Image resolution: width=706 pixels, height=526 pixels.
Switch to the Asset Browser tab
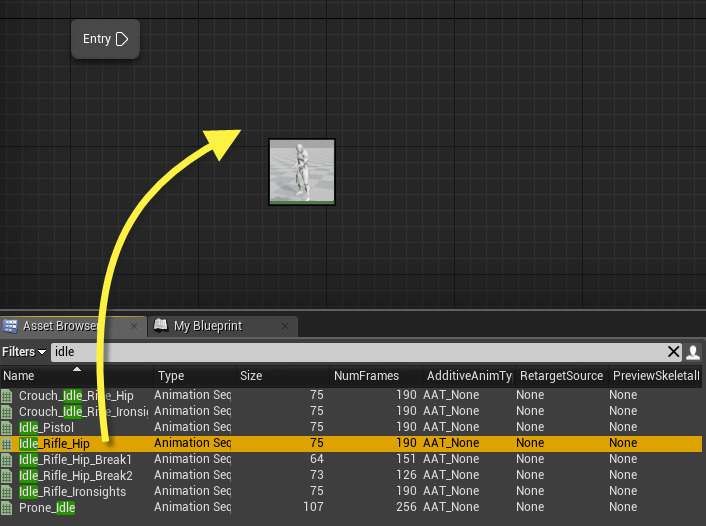point(60,326)
